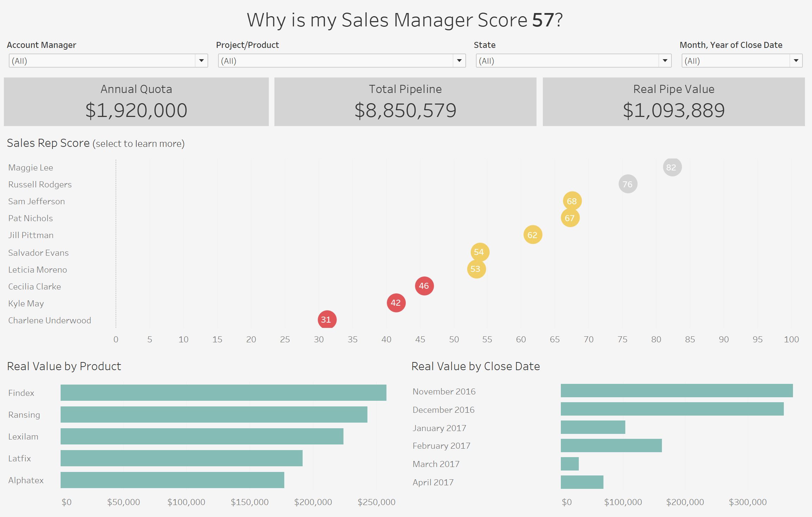Select Charlene Underwood's 31 score circle
812x517 pixels.
click(x=327, y=319)
